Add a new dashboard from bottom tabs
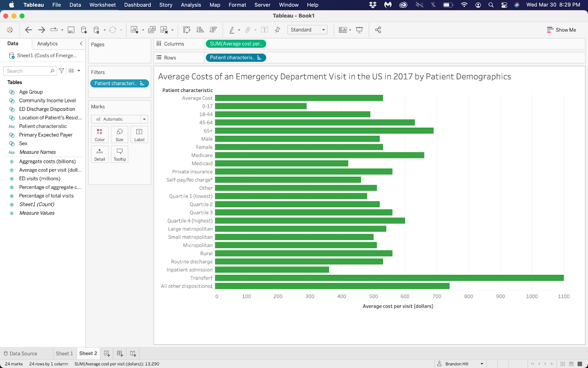This screenshot has width=588, height=368. [120, 354]
